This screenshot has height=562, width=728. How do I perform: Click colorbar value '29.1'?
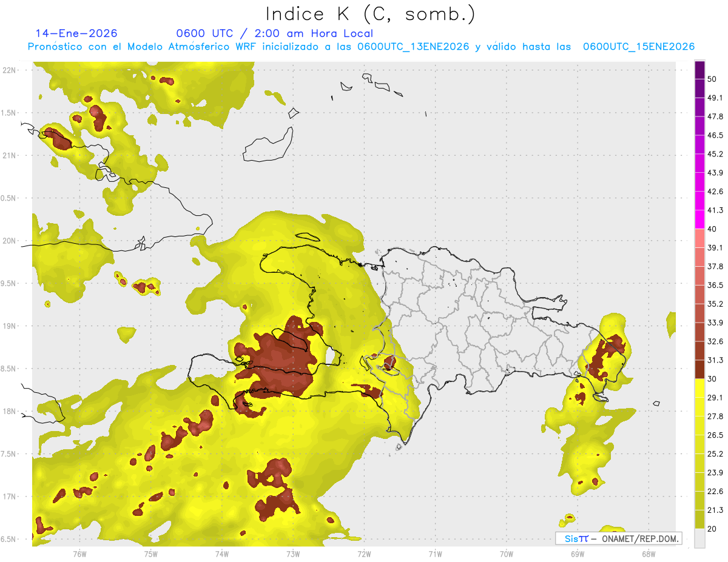[x=715, y=398]
